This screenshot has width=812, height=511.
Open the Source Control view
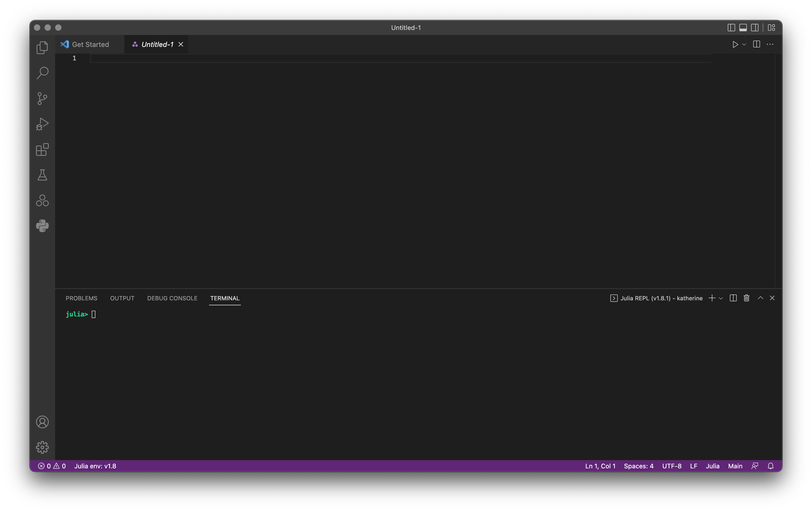[x=42, y=99]
